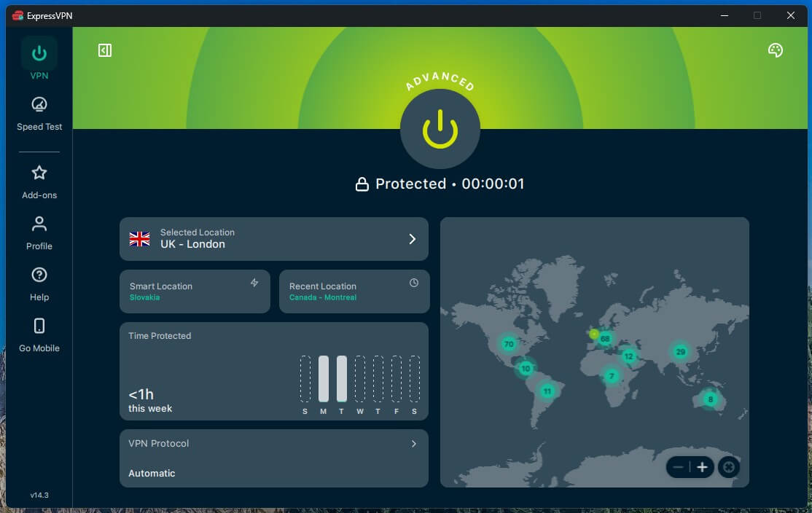Click the Protected status timer text
The width and height of the screenshot is (812, 513).
tap(450, 184)
